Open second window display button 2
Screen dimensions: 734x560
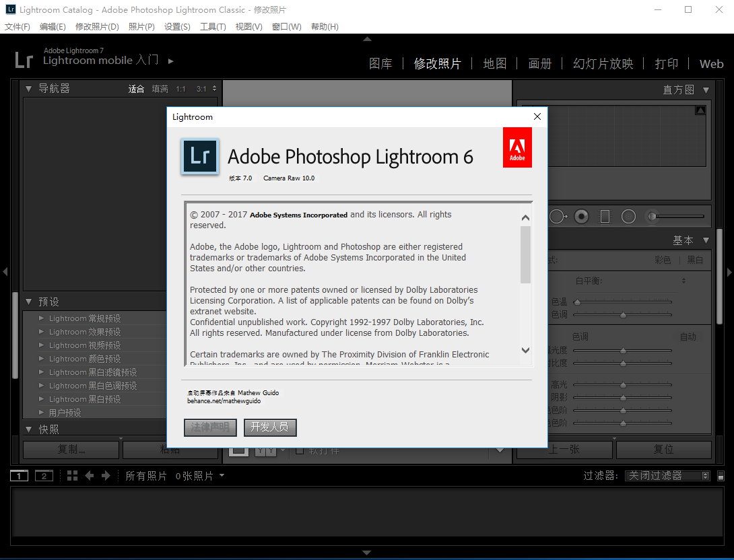click(x=44, y=476)
